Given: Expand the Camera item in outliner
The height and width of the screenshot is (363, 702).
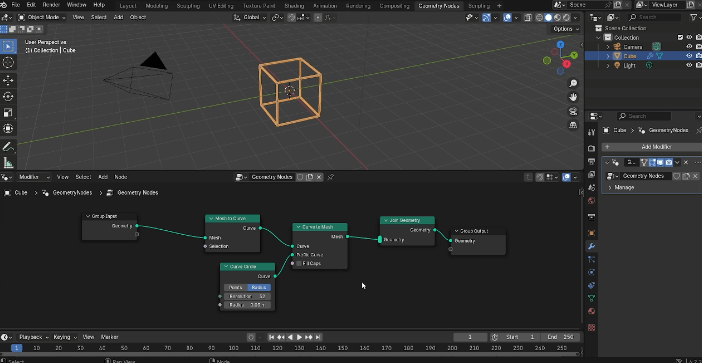Looking at the screenshot, I should coord(608,47).
